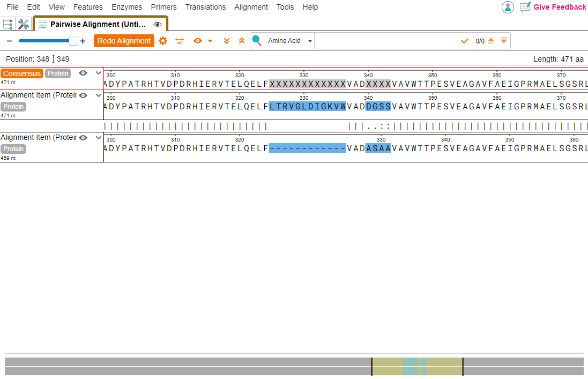Click the gap dashes in second sequence
The width and height of the screenshot is (588, 379).
(x=307, y=148)
